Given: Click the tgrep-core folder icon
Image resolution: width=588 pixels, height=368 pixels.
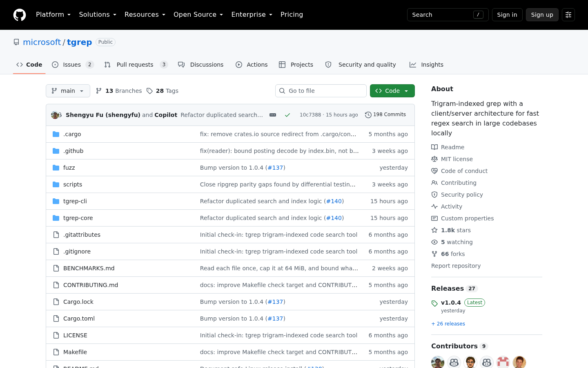Looking at the screenshot, I should click(x=56, y=218).
